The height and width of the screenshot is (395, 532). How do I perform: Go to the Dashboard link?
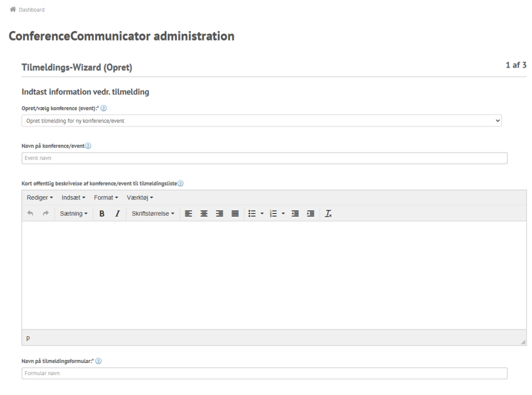click(31, 10)
